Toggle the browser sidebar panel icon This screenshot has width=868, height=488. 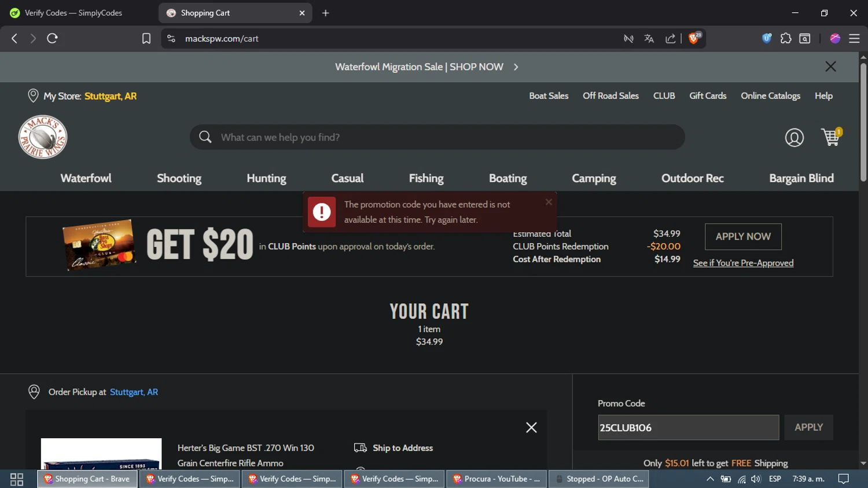[x=805, y=38]
